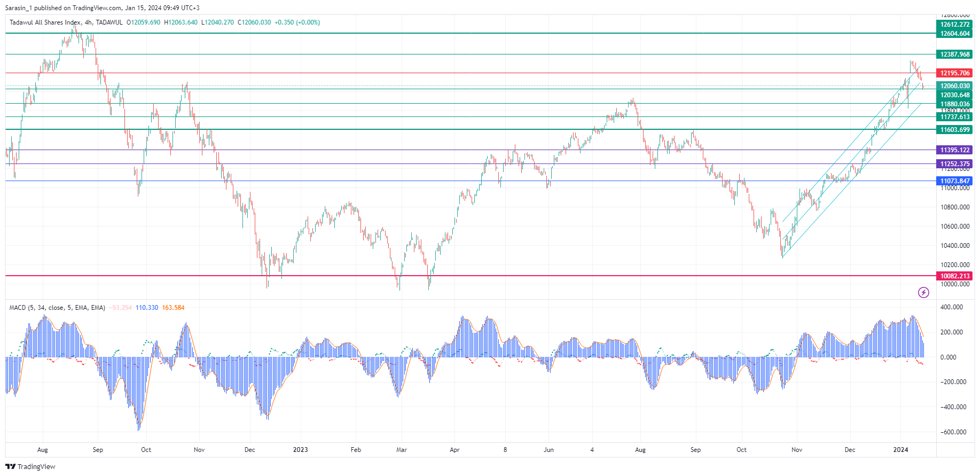Click the 2023 label on the time axis

pyautogui.click(x=301, y=450)
